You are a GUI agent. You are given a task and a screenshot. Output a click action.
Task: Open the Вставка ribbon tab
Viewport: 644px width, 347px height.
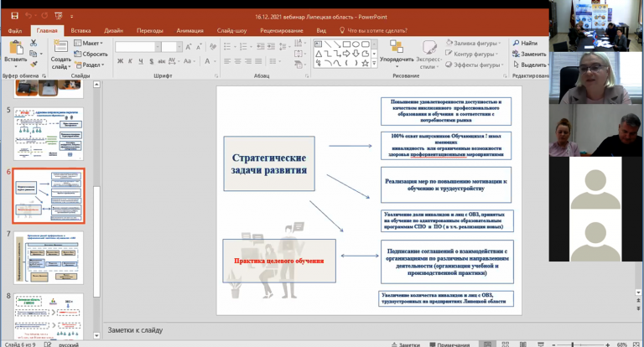click(x=81, y=30)
